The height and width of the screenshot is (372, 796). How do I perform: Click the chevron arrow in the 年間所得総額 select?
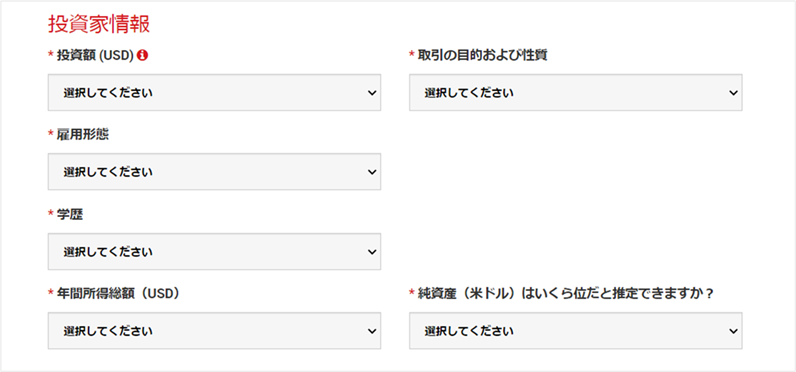click(x=372, y=331)
